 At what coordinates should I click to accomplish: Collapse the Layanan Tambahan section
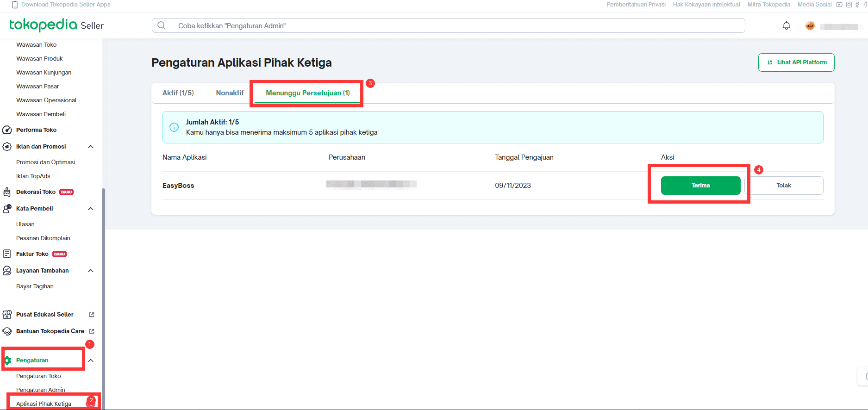pyautogui.click(x=91, y=271)
